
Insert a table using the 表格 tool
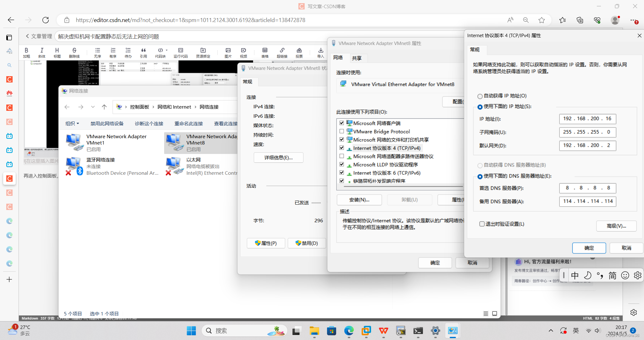[x=265, y=52]
